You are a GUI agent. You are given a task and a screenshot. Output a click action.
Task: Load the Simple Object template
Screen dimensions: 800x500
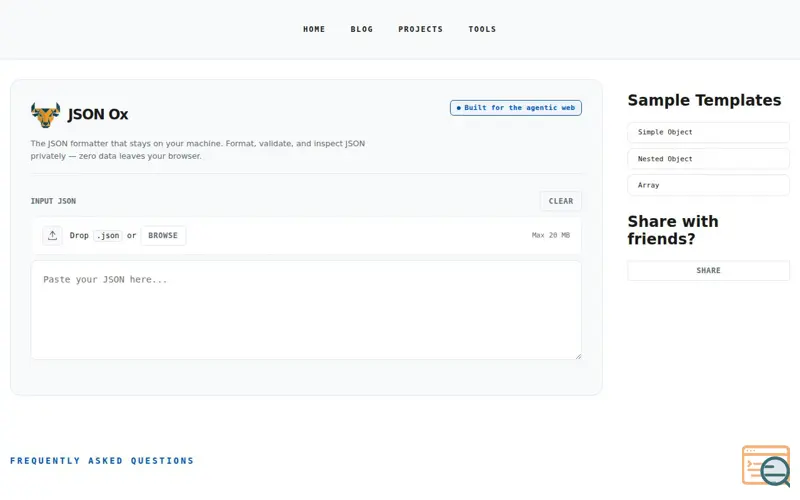pyautogui.click(x=708, y=132)
